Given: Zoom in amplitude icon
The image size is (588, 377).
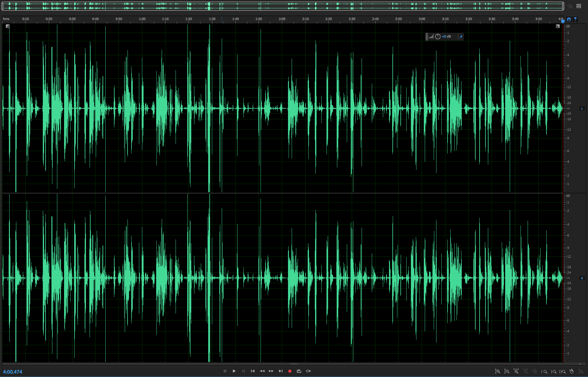Looking at the screenshot, I should 497,371.
